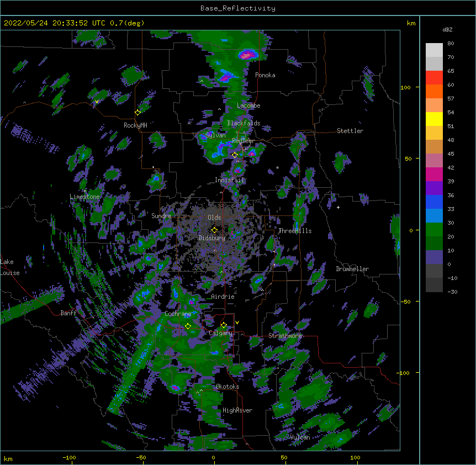Click the Lake Louise label
The height and width of the screenshot is (465, 476).
pyautogui.click(x=10, y=267)
